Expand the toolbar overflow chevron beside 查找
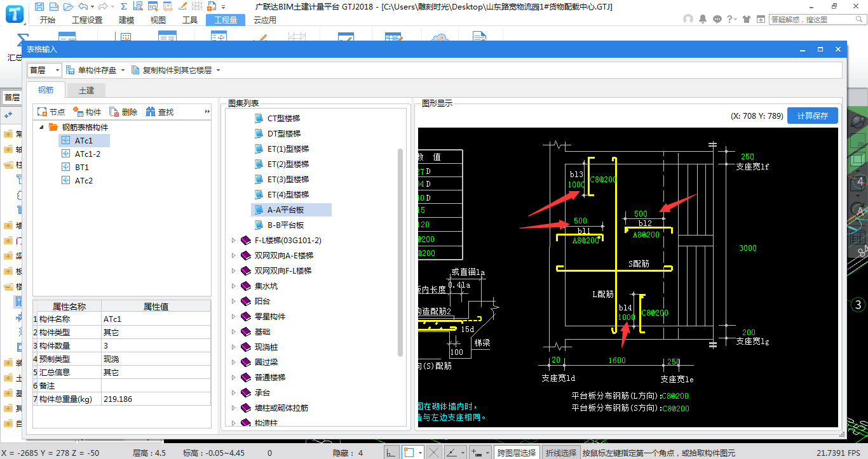 click(x=207, y=112)
